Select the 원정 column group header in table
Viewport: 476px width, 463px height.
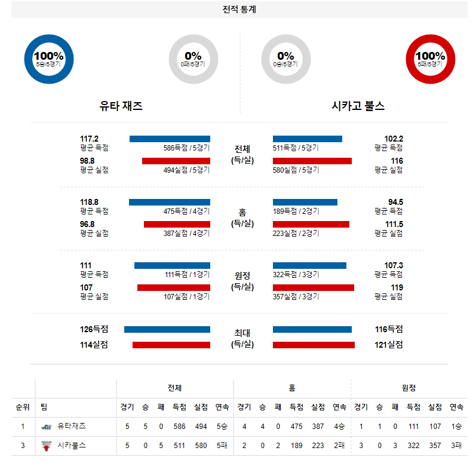[409, 388]
